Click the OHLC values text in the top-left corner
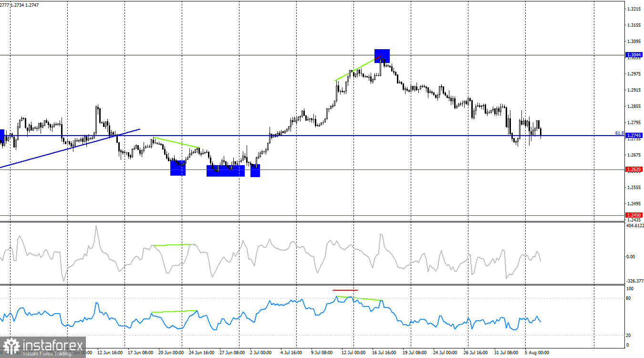Image resolution: width=644 pixels, height=358 pixels. tap(20, 4)
